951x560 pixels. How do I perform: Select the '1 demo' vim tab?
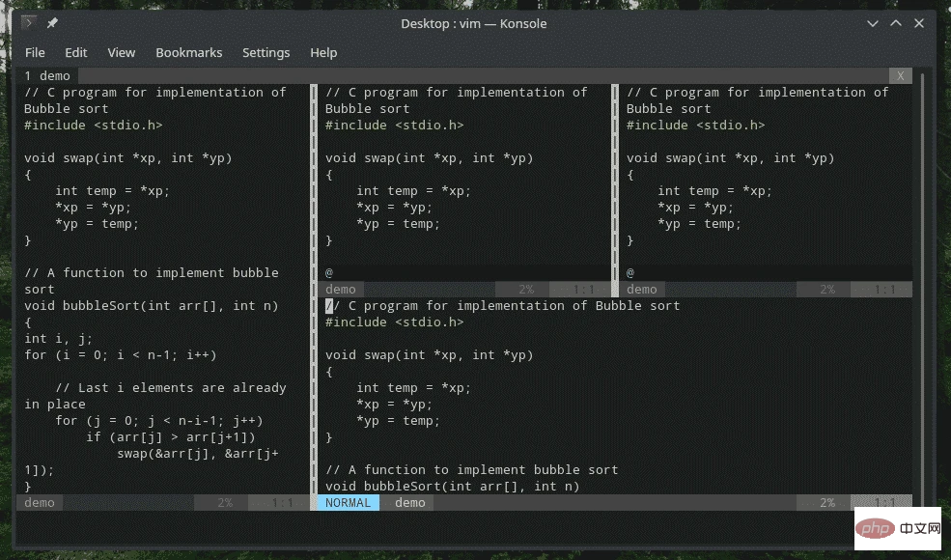pyautogui.click(x=47, y=75)
